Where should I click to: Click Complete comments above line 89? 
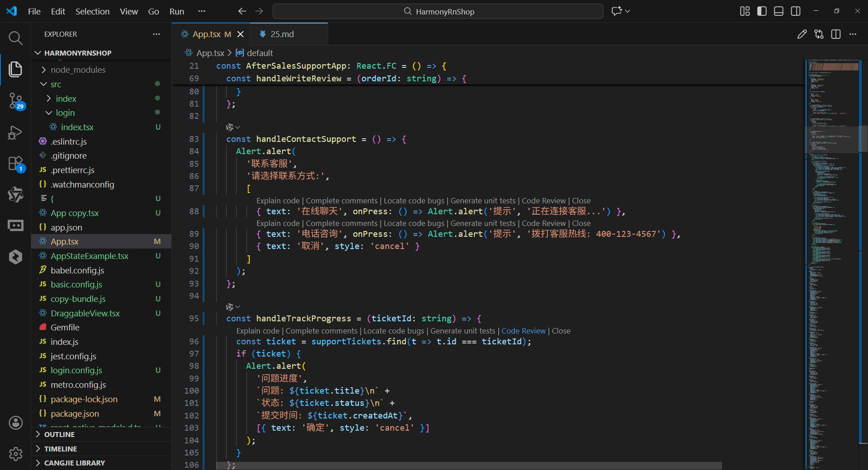(x=342, y=224)
